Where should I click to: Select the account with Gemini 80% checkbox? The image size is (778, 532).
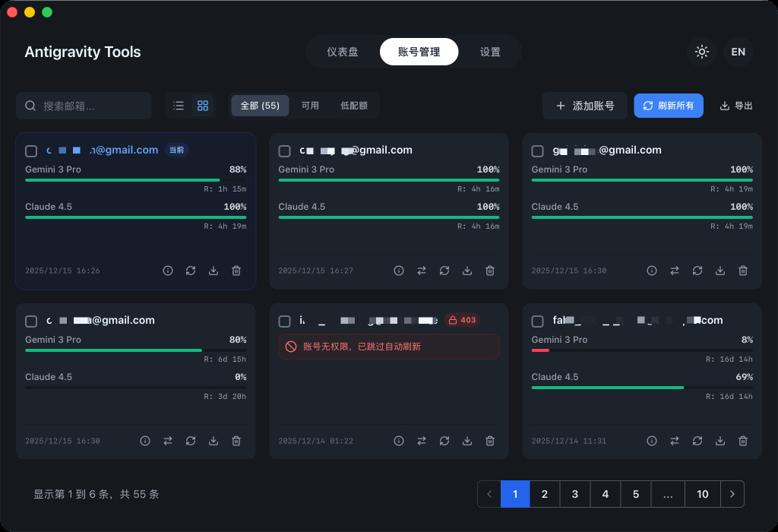click(31, 321)
